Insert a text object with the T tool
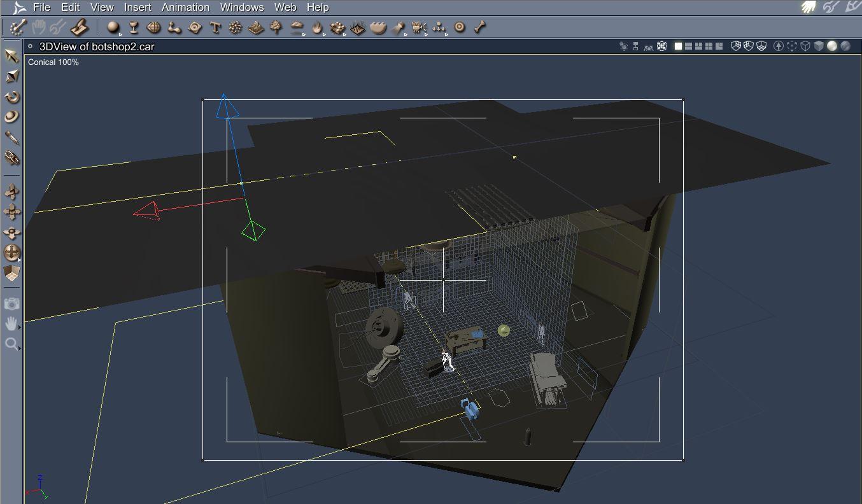Viewport: 862px width, 504px height. pyautogui.click(x=215, y=27)
